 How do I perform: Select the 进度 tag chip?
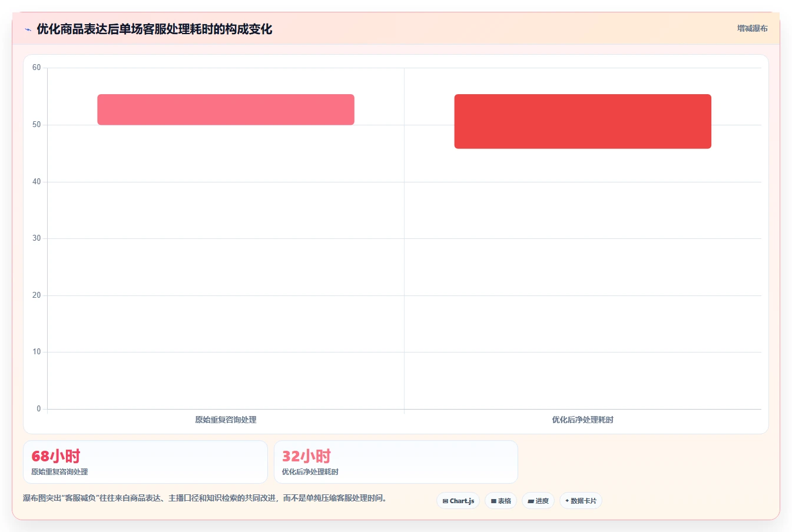tap(538, 501)
